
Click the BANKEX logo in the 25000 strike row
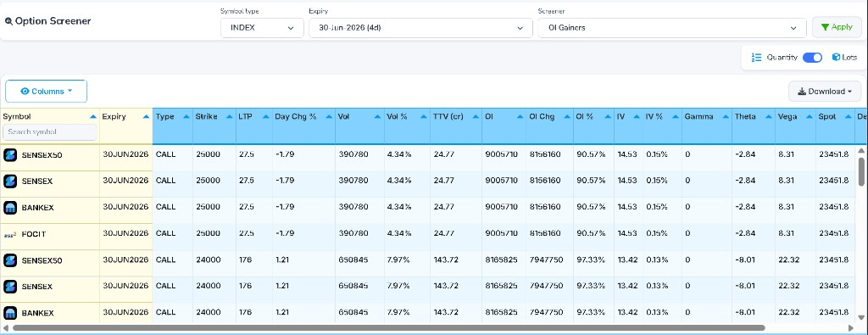pyautogui.click(x=10, y=208)
